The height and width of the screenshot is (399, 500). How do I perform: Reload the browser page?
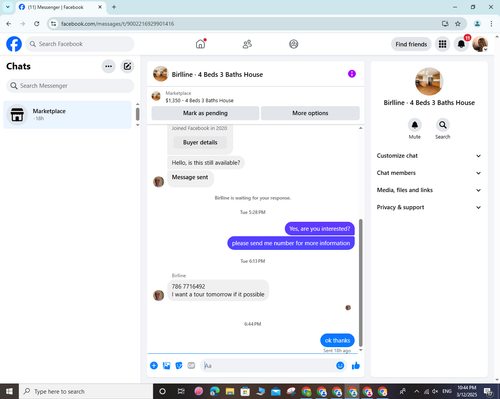tap(37, 24)
